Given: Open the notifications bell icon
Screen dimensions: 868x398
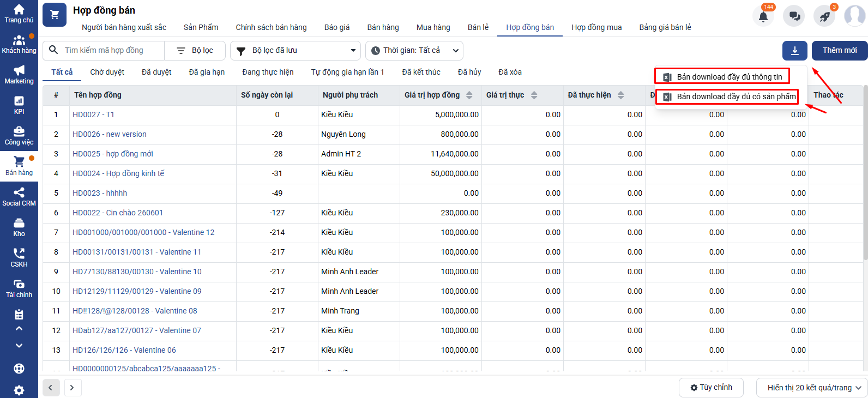Looking at the screenshot, I should [x=763, y=16].
